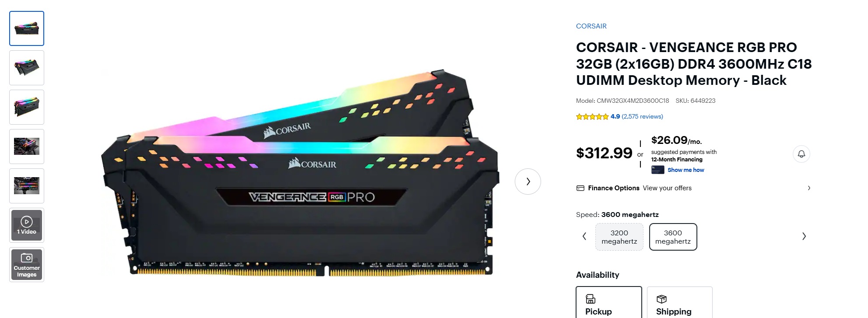Expand Finance Options chevron
The height and width of the screenshot is (318, 868).
(x=809, y=188)
